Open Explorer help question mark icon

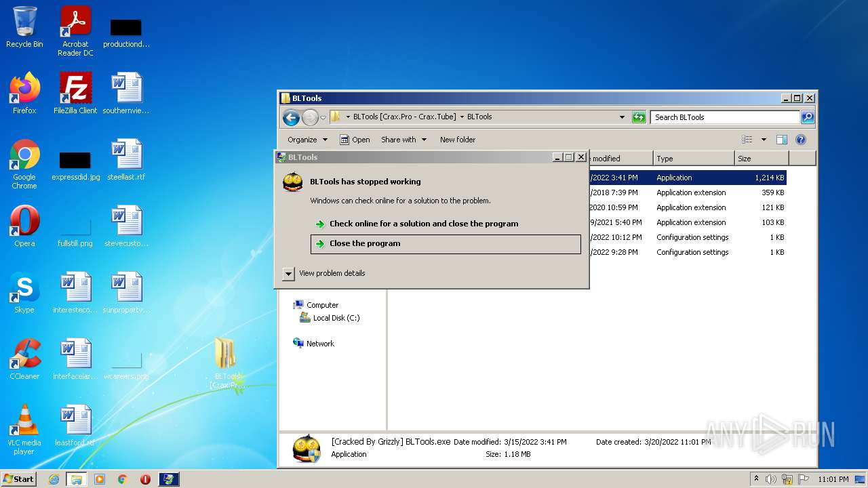pyautogui.click(x=800, y=140)
